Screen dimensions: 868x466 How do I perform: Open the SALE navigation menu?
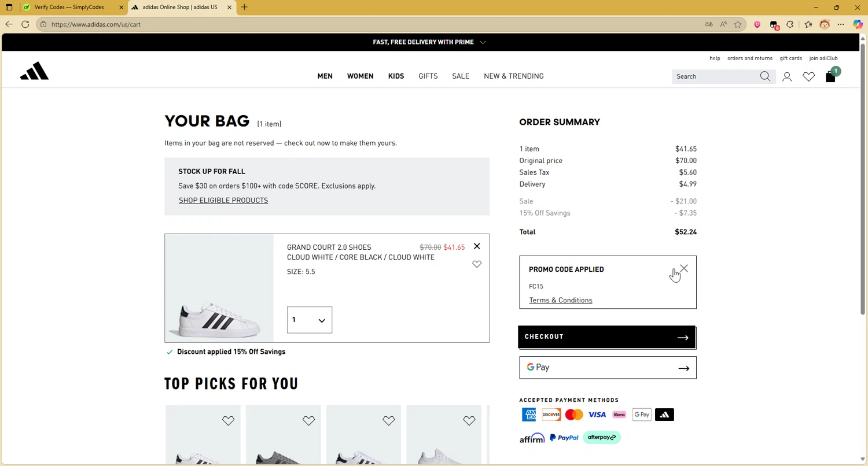(x=461, y=76)
